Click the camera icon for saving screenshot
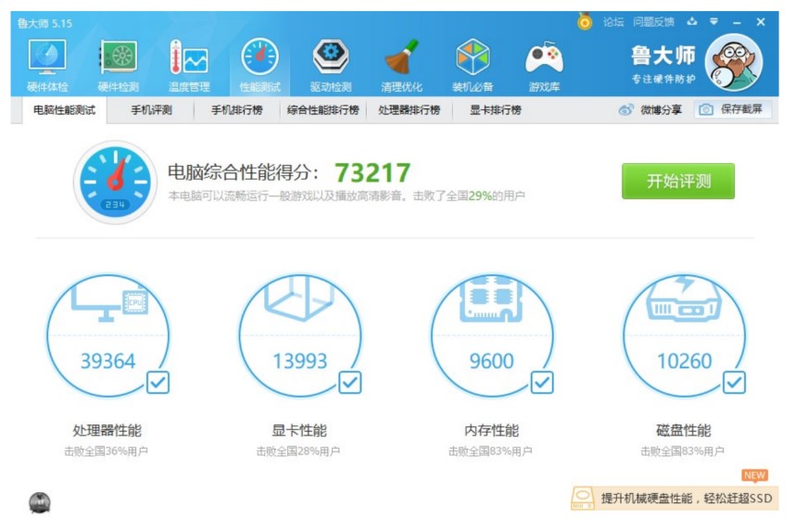The image size is (795, 532). [706, 109]
